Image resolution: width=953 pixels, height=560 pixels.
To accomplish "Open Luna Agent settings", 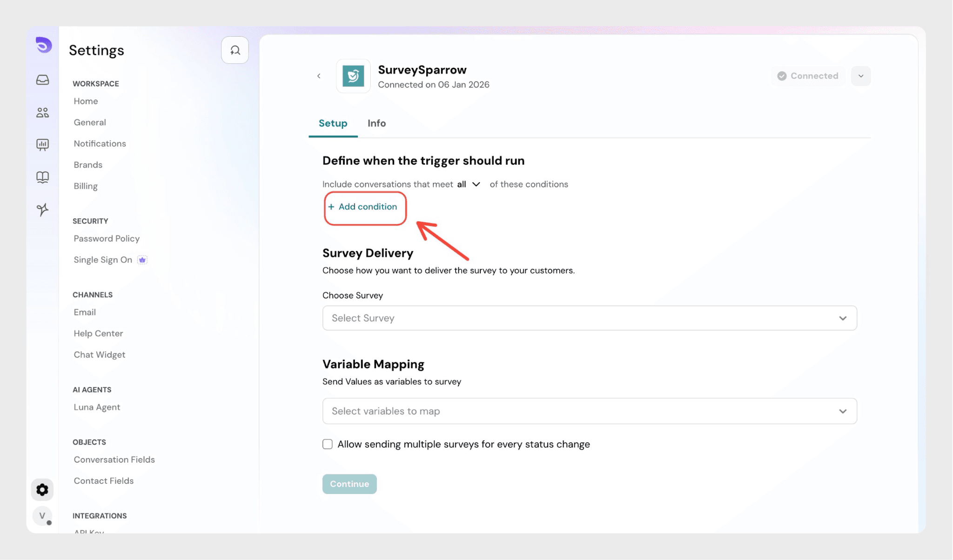I will pyautogui.click(x=97, y=407).
